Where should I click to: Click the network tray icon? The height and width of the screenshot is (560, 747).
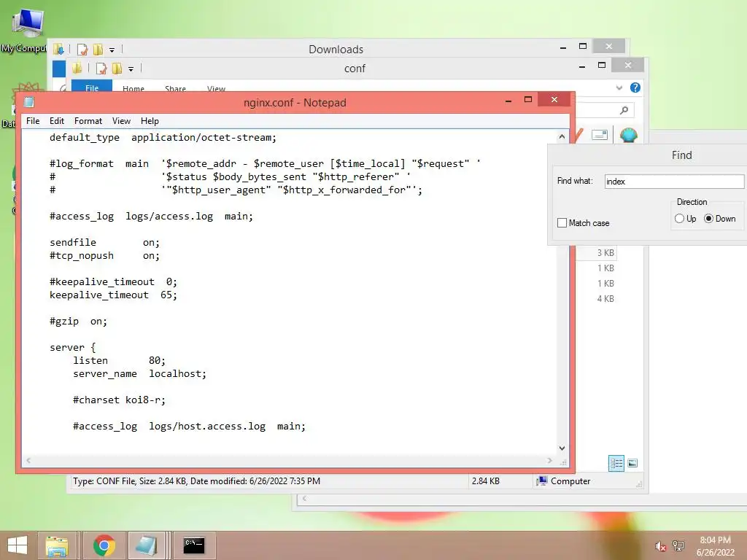click(x=678, y=546)
